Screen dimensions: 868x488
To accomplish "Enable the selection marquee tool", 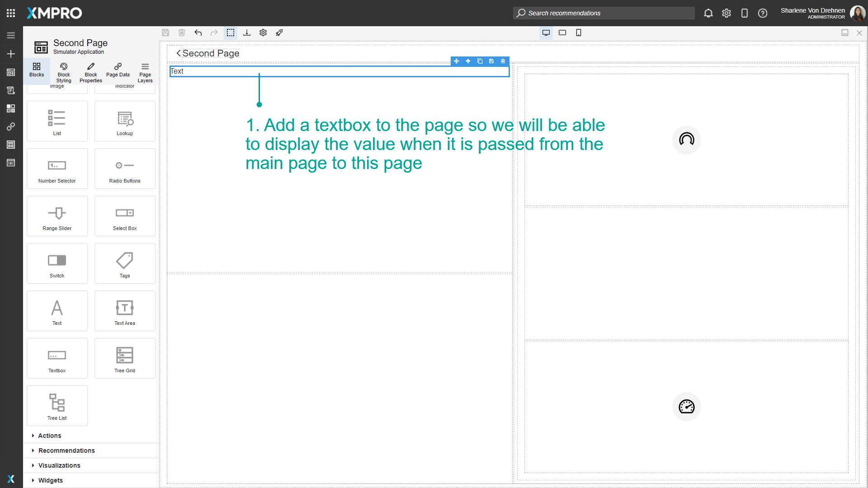I will click(x=231, y=33).
